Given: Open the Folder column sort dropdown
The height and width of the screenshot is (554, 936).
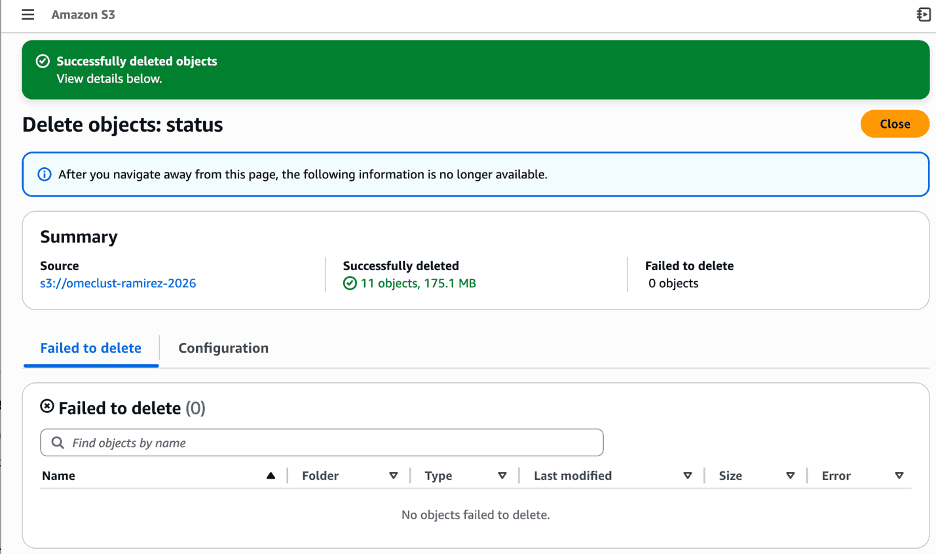Looking at the screenshot, I should [393, 476].
